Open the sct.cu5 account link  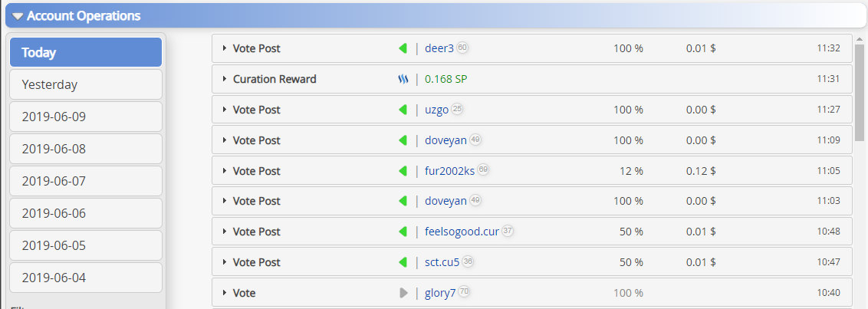click(x=442, y=262)
